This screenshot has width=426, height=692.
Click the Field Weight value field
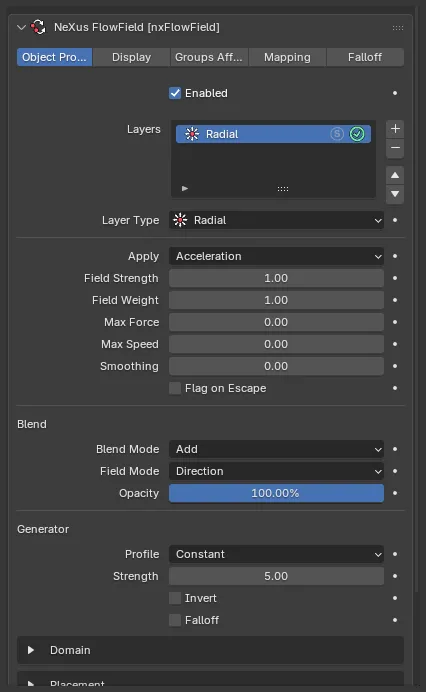point(276,301)
